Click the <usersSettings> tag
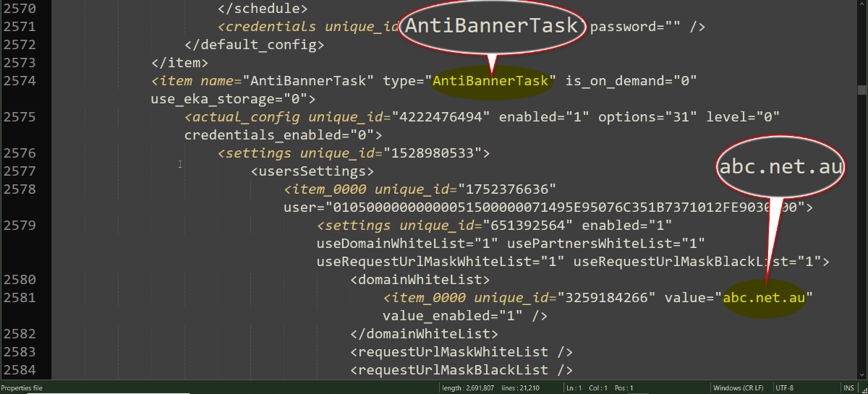The image size is (868, 394). tap(312, 171)
